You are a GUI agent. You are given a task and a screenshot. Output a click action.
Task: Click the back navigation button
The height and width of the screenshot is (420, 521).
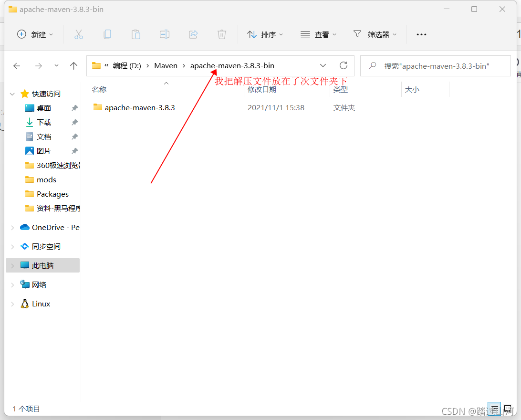pos(17,66)
